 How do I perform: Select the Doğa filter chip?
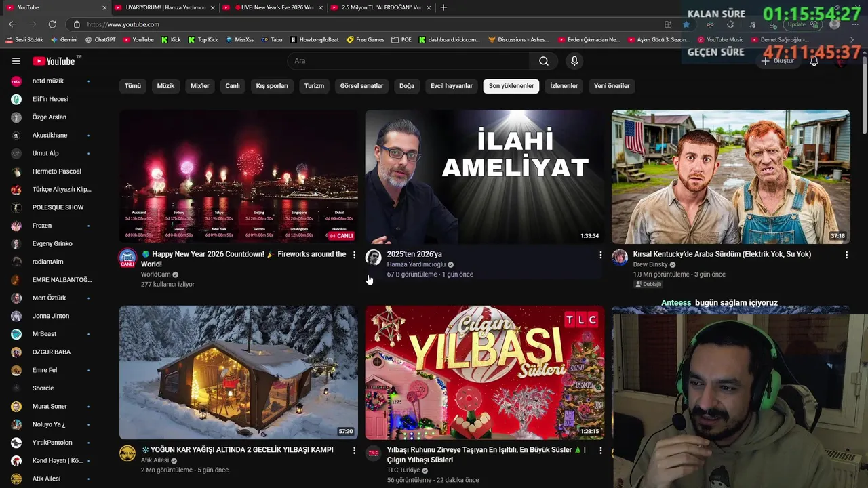tap(407, 86)
